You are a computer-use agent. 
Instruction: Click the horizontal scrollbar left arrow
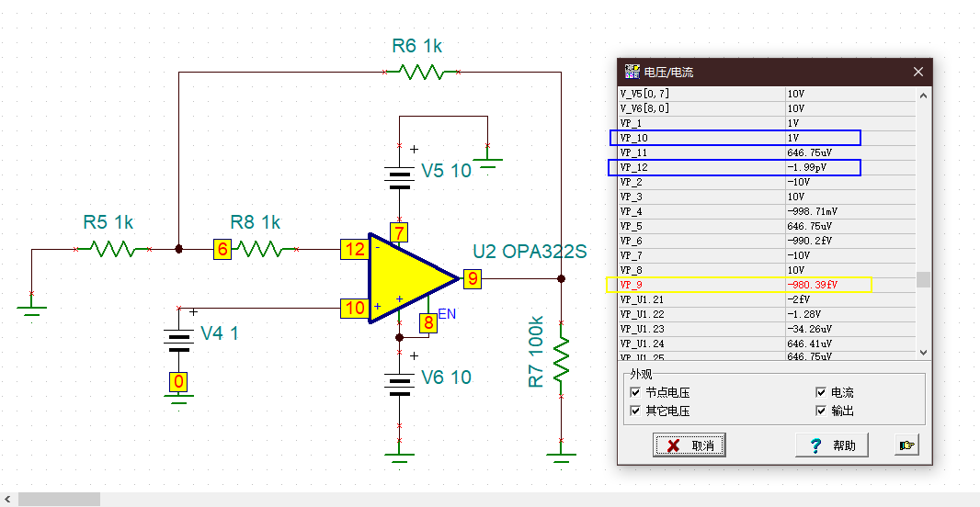tap(7, 499)
